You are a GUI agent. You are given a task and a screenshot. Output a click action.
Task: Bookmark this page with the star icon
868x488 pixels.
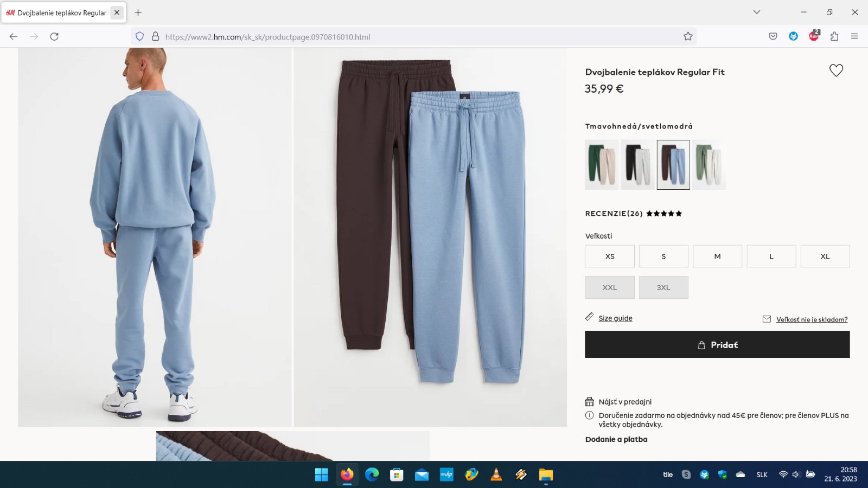(x=688, y=36)
